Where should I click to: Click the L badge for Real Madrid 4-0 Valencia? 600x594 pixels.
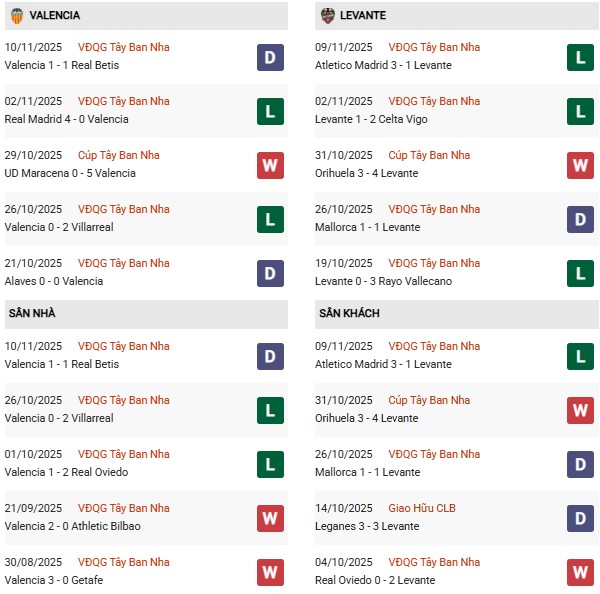[x=270, y=111]
